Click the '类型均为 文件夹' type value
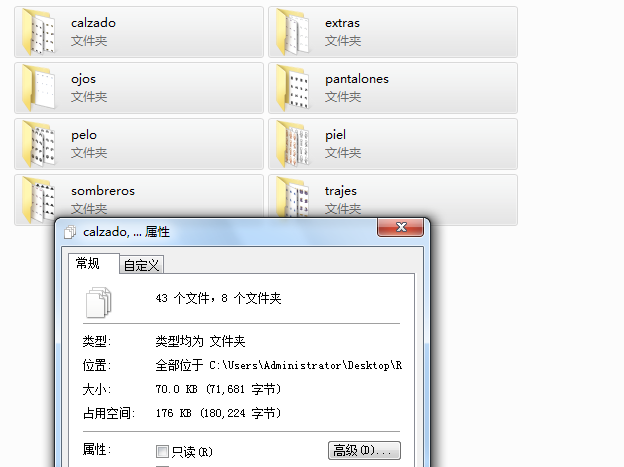Viewport: 624px width, 467px height. 200,341
